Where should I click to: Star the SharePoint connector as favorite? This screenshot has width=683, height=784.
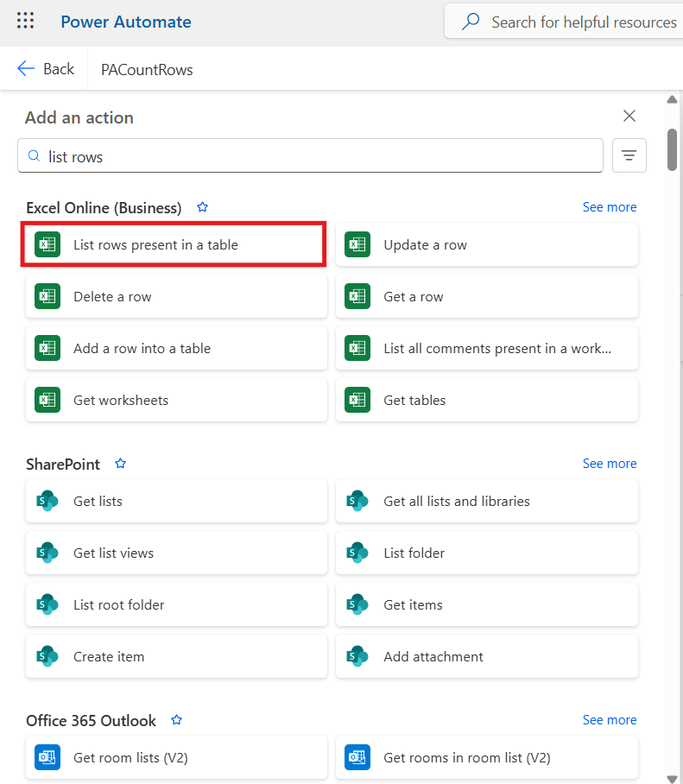pos(121,464)
